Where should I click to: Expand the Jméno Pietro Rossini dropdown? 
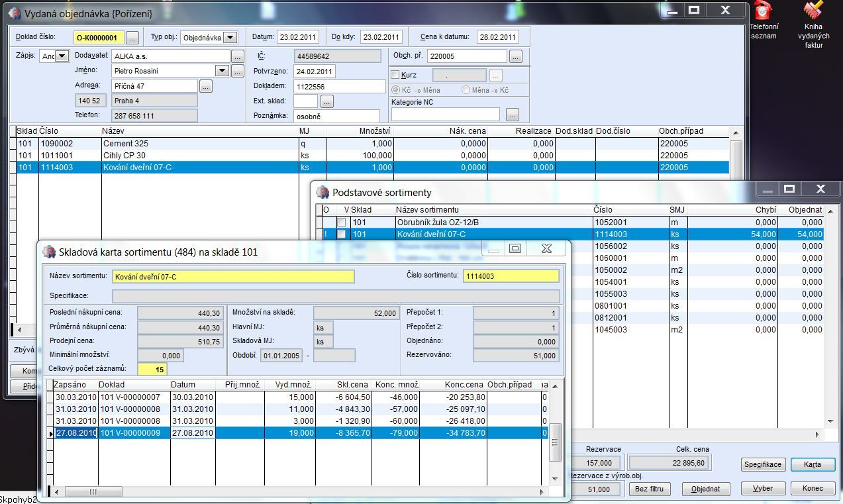click(222, 71)
